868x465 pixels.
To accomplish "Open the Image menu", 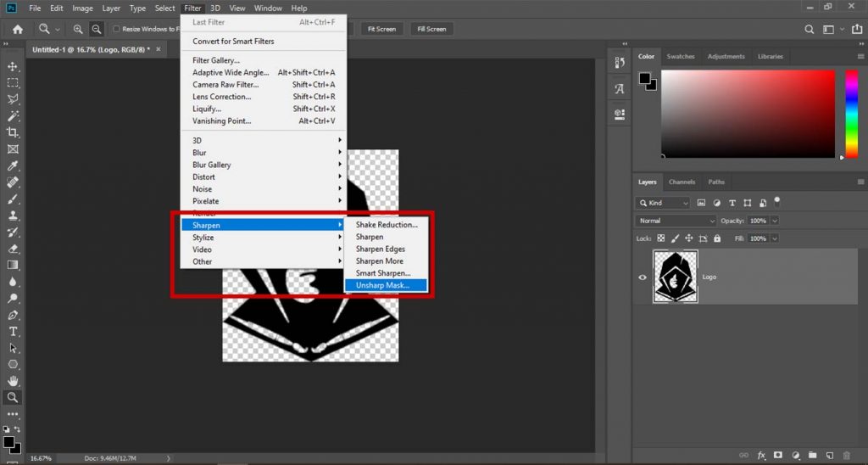I will click(x=82, y=8).
